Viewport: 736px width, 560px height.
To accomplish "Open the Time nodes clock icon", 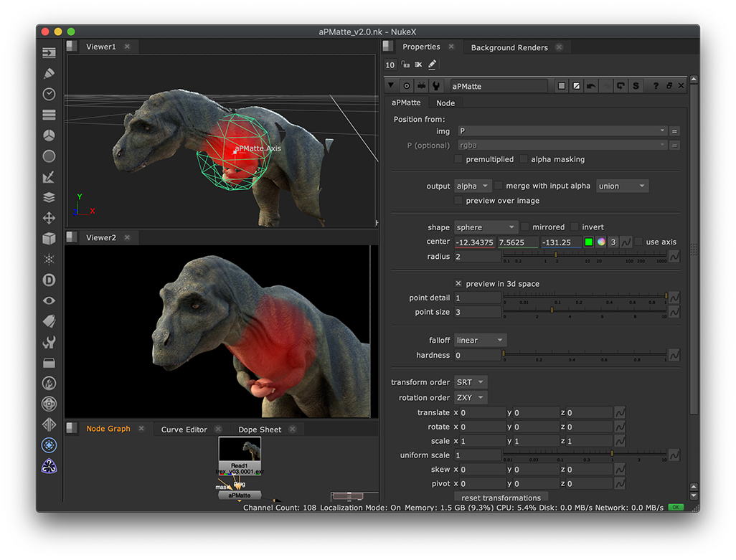I will 49,94.
